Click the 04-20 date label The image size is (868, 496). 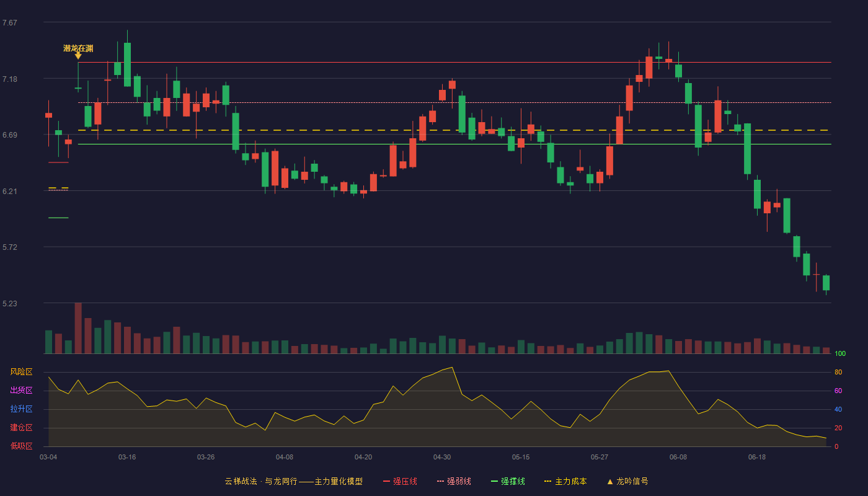point(363,457)
